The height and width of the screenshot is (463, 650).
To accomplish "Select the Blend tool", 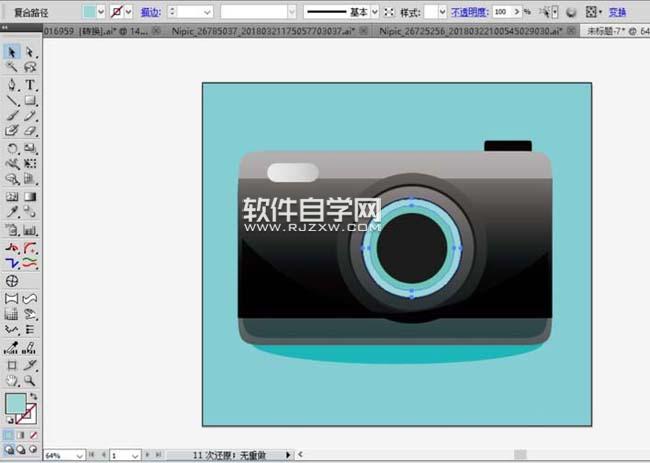I will [x=29, y=212].
